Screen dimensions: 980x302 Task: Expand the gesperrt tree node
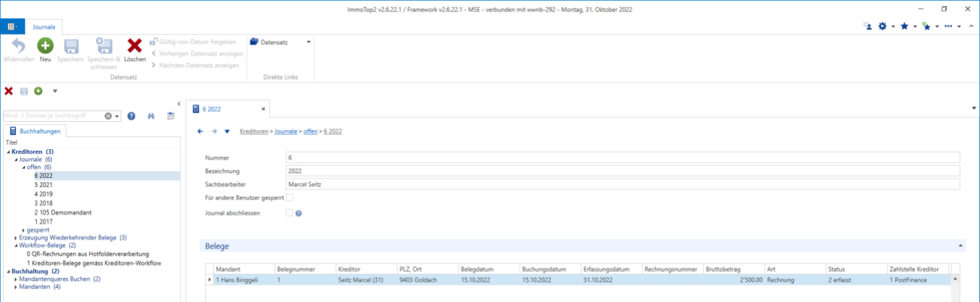(23, 230)
